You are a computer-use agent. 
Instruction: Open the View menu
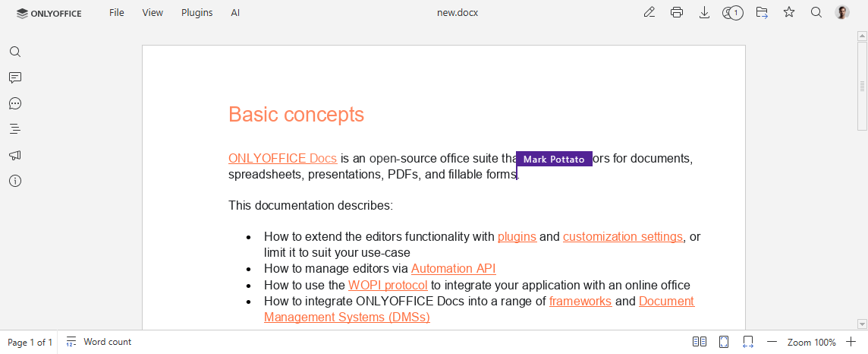[x=153, y=13]
